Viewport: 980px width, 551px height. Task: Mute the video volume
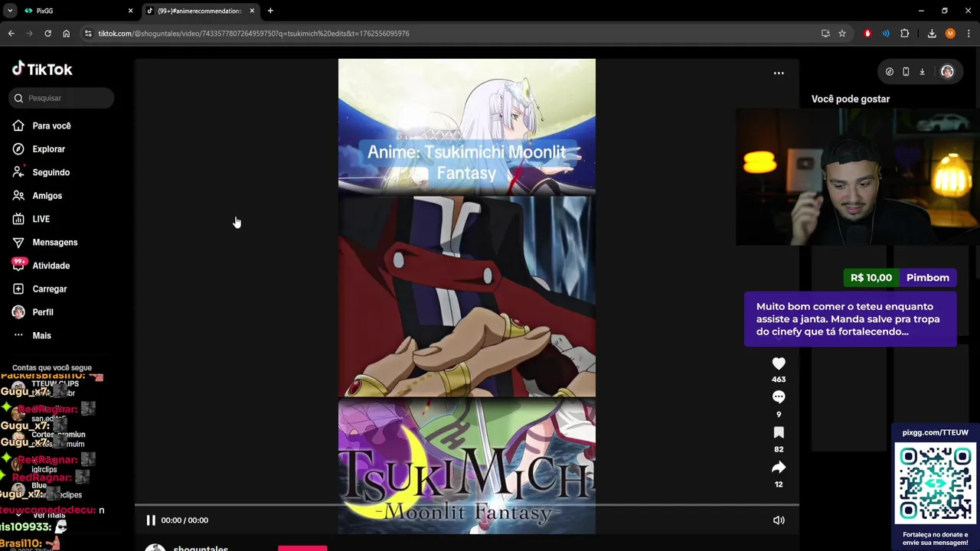[x=779, y=520]
